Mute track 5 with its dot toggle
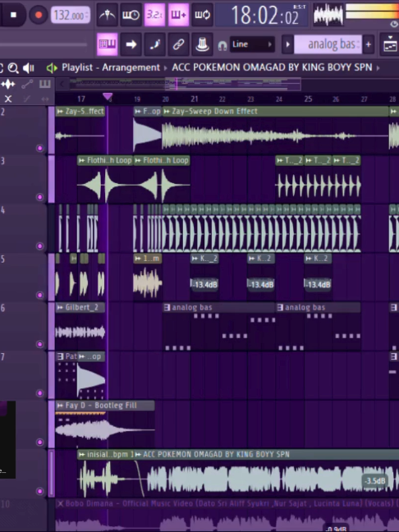 (x=39, y=296)
